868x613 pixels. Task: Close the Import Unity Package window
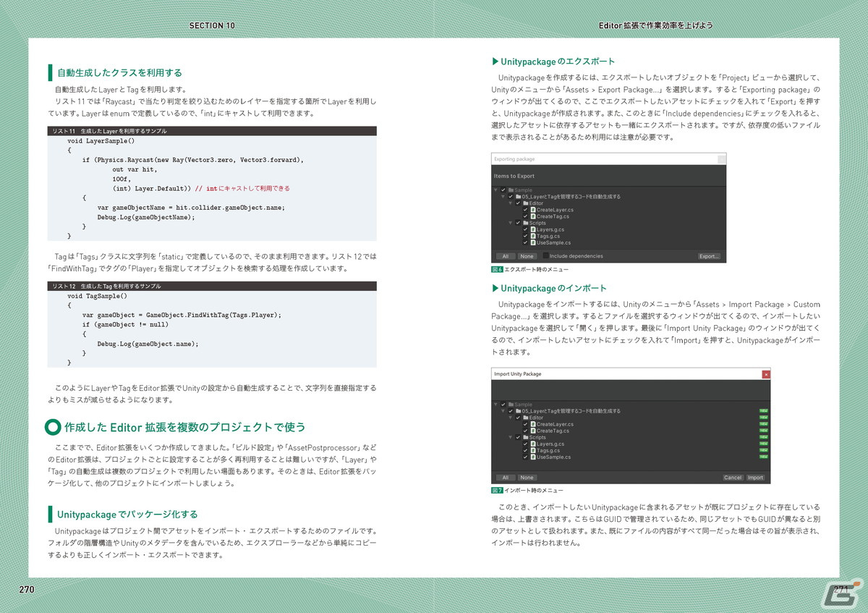766,374
